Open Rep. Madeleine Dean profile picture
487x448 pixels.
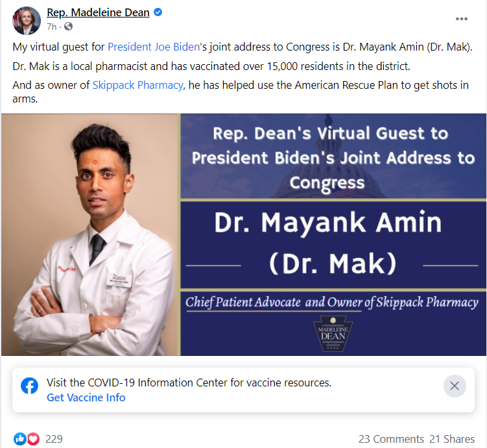[x=27, y=21]
